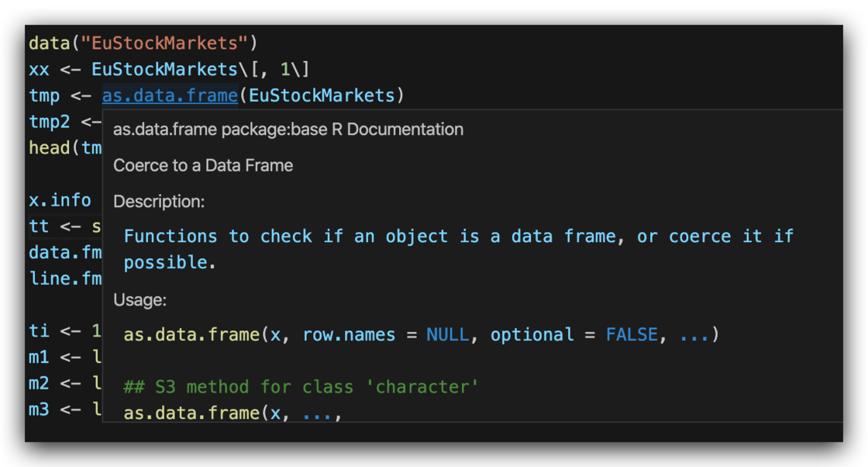This screenshot has width=868, height=467.
Task: Click the head function call
Action: click(49, 147)
